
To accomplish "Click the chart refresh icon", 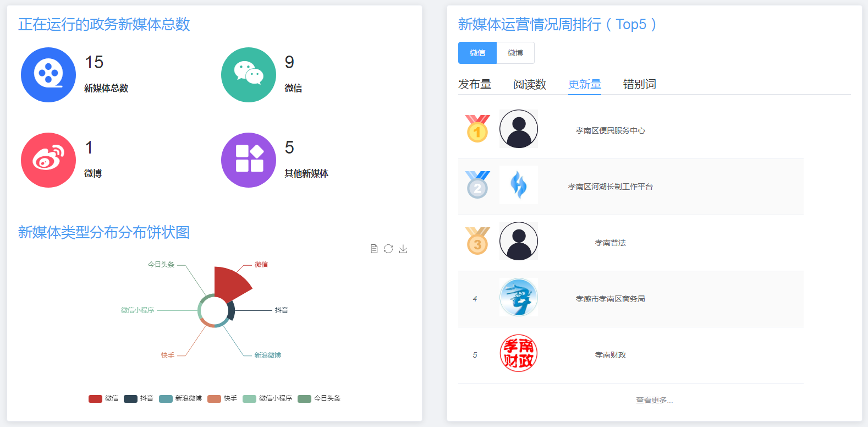I will click(x=388, y=249).
